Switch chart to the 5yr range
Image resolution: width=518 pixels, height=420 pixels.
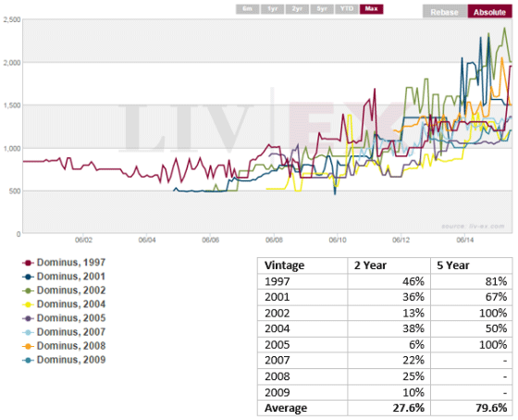(x=322, y=9)
